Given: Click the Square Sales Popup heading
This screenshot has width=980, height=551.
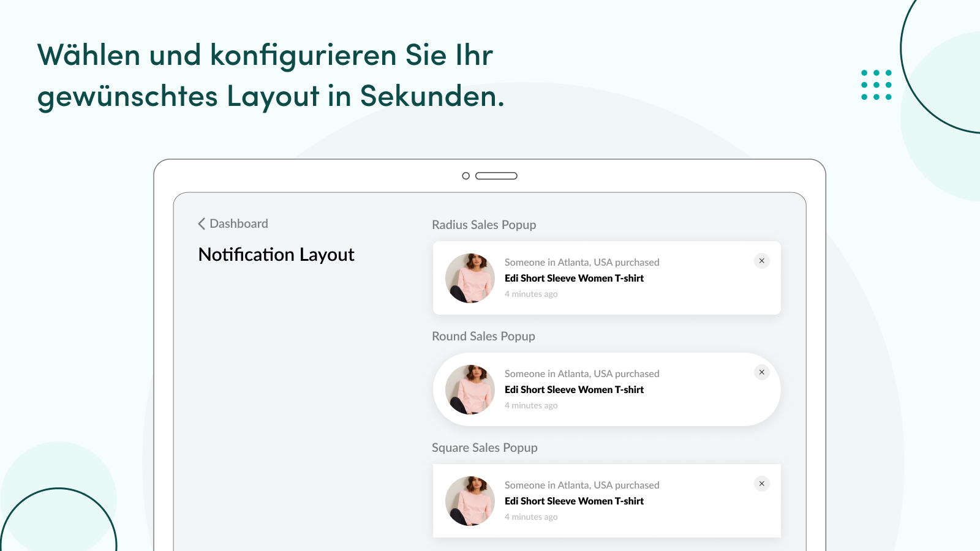Looking at the screenshot, I should pos(484,448).
